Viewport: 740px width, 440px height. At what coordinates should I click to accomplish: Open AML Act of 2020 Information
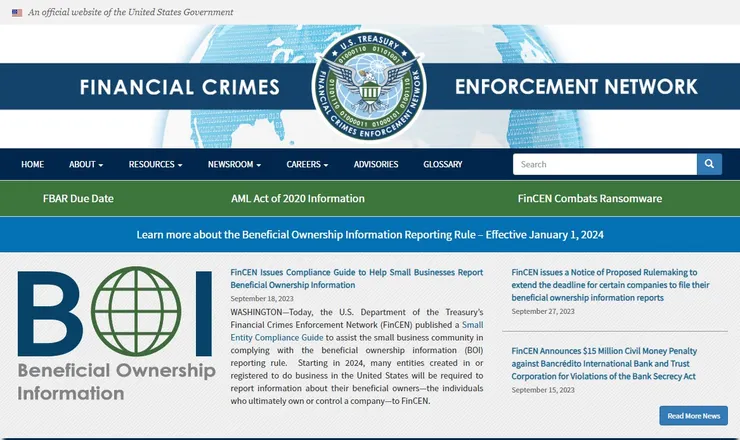click(298, 199)
